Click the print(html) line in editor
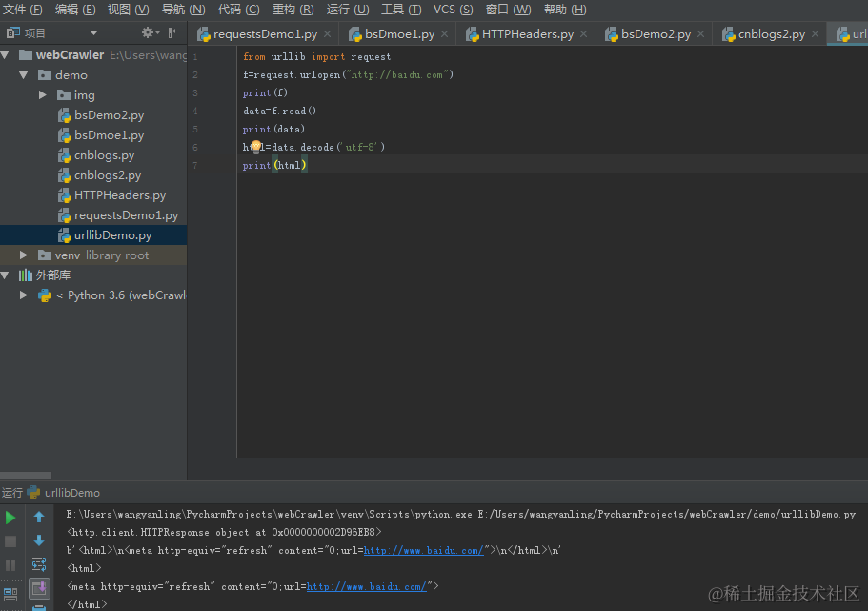 tap(274, 165)
